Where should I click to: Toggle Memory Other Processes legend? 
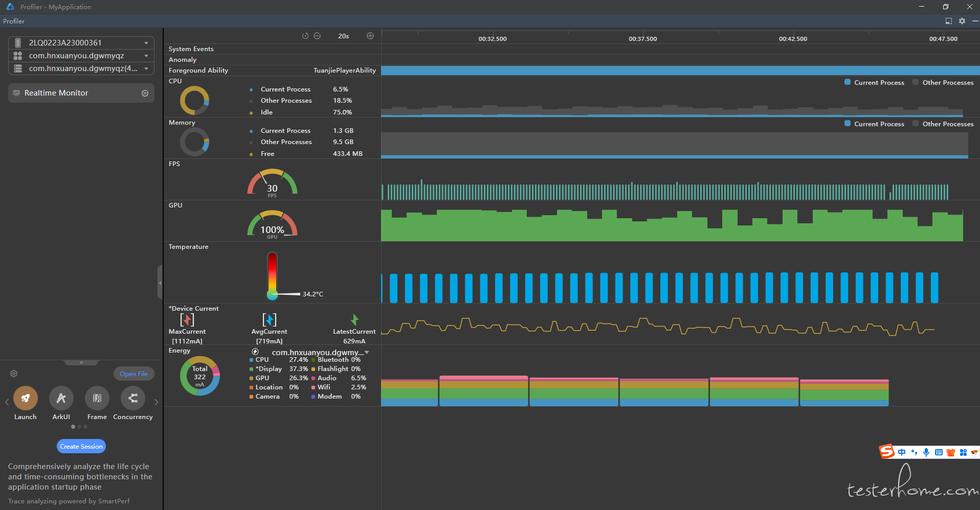(943, 124)
